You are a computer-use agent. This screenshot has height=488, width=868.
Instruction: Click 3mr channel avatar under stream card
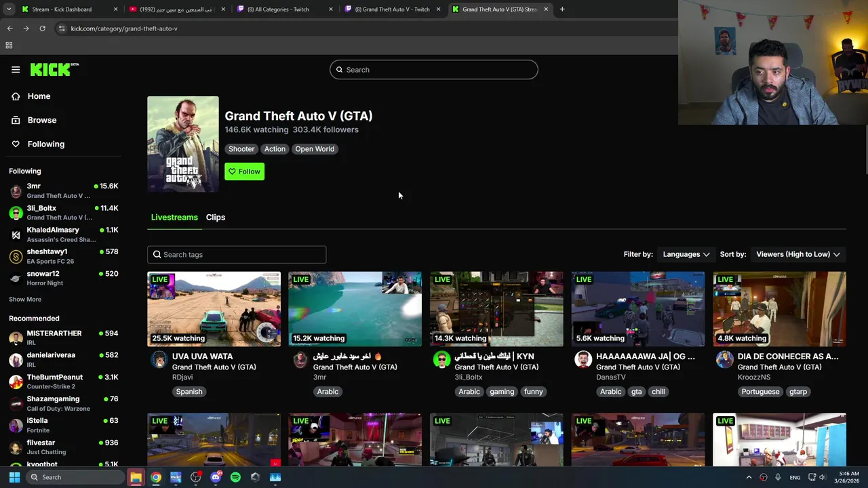(300, 360)
